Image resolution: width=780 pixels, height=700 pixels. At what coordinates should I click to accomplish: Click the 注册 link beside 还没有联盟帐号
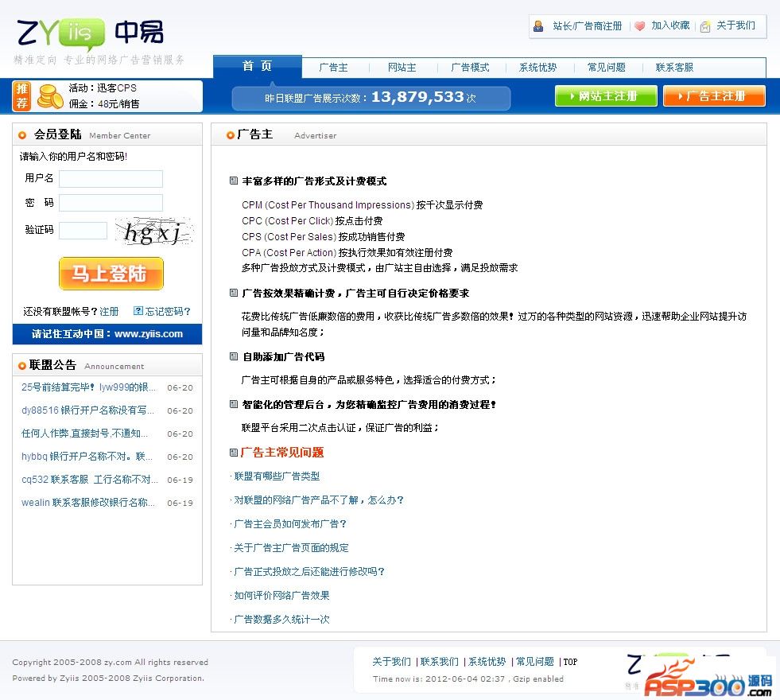109,312
